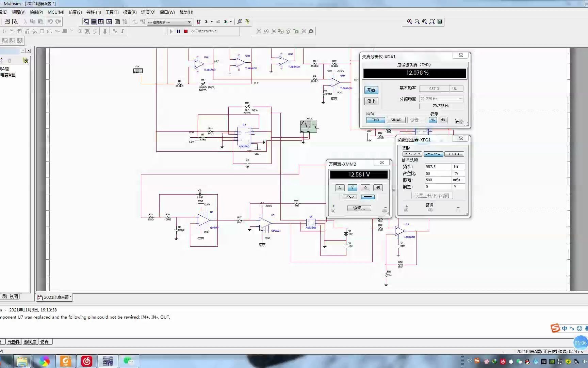Stop the simulation with red square
588x368 pixels.
186,31
